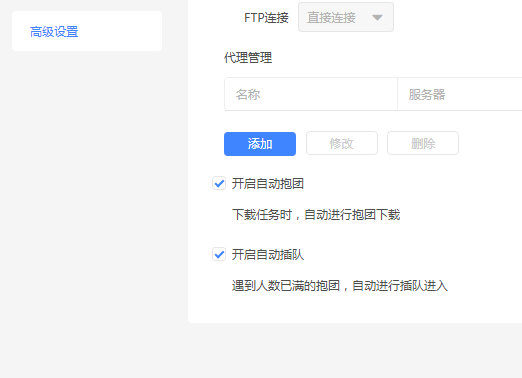The width and height of the screenshot is (522, 378).
Task: Click the 代理管理 section label
Action: click(x=248, y=58)
